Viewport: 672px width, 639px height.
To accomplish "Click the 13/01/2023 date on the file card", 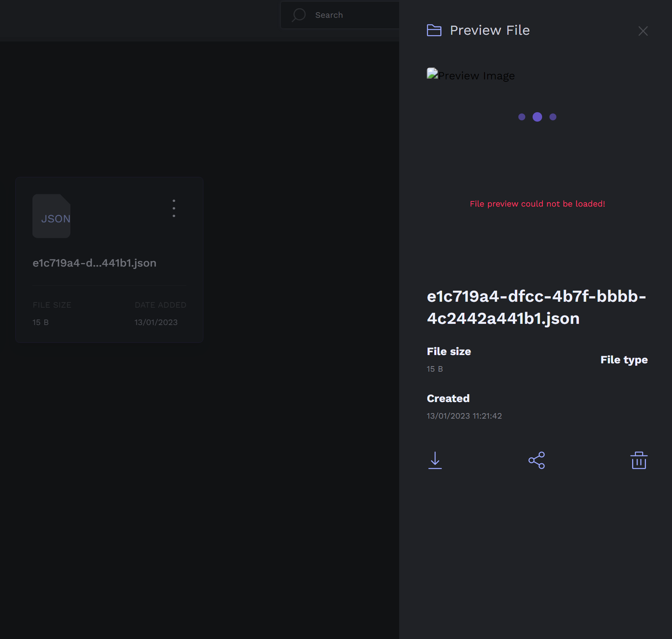I will pyautogui.click(x=156, y=322).
